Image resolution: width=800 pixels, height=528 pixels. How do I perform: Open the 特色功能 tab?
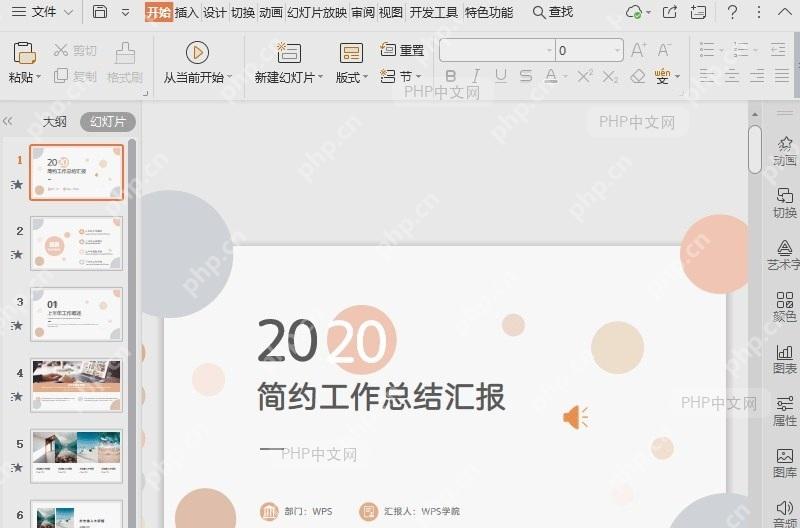(x=489, y=12)
